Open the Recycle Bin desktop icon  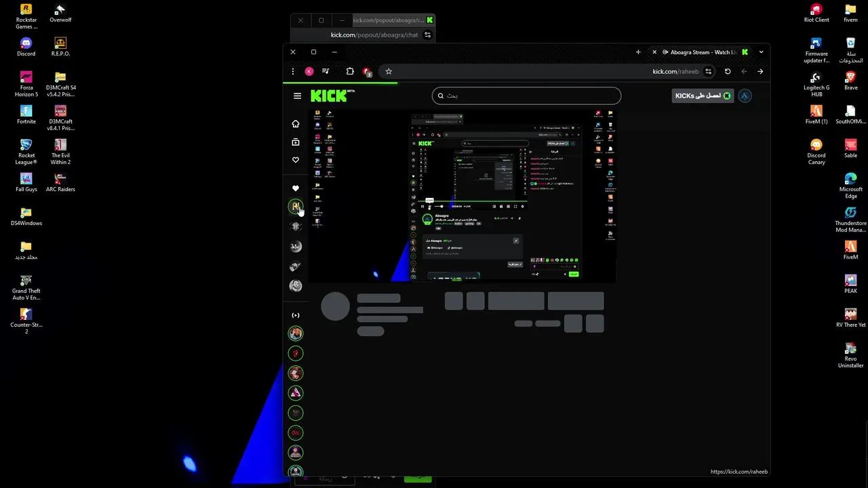tap(850, 51)
